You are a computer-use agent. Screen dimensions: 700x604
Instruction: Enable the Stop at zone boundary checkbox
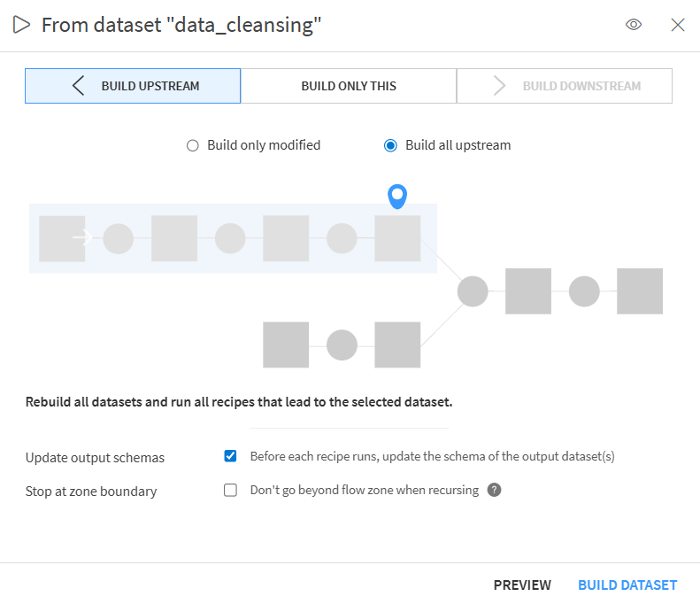[231, 490]
